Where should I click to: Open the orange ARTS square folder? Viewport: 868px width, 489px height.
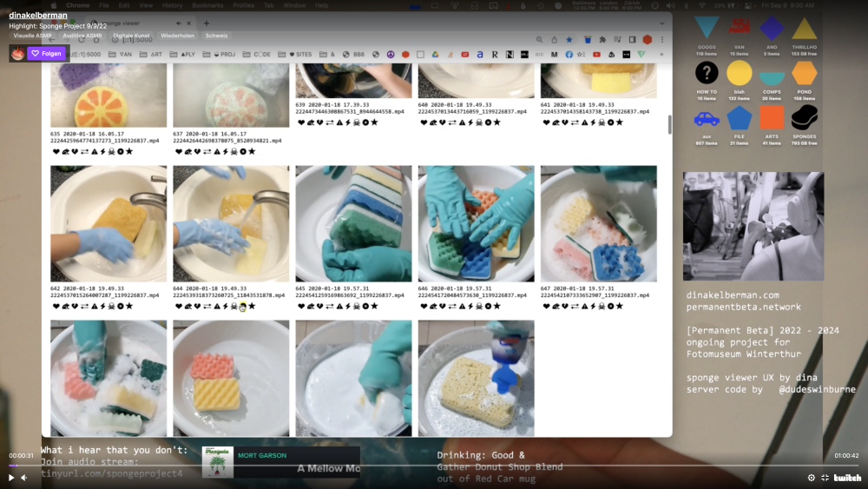tap(772, 117)
